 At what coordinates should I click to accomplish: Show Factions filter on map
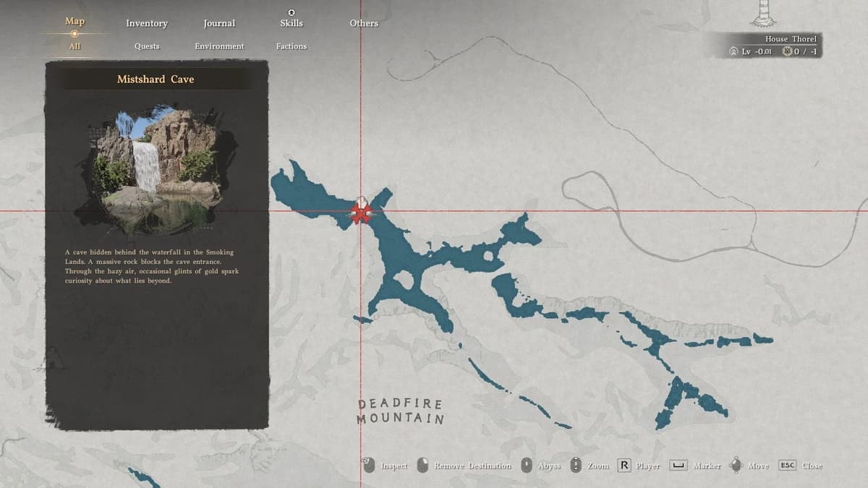pos(292,46)
